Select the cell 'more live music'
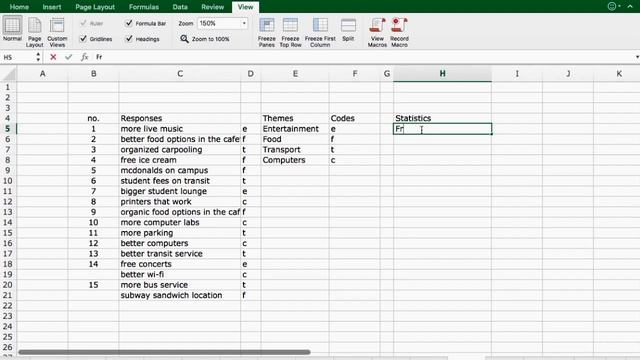Image resolution: width=640 pixels, height=360 pixels. tap(180, 129)
